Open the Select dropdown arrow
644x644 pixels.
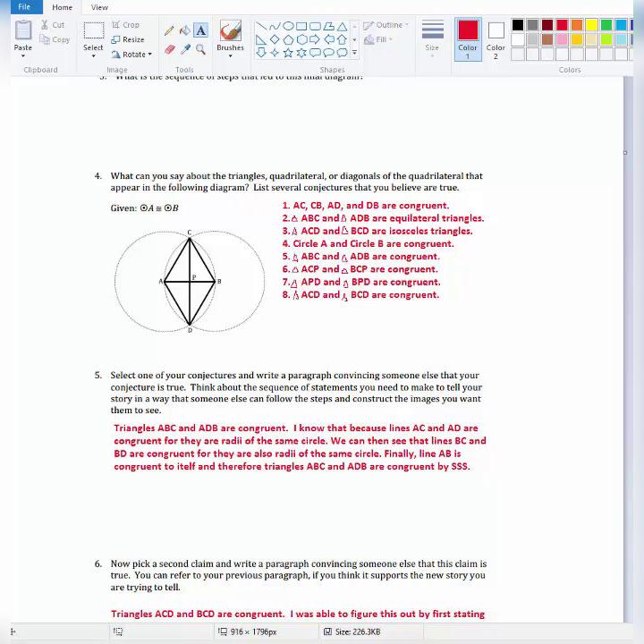click(x=94, y=55)
